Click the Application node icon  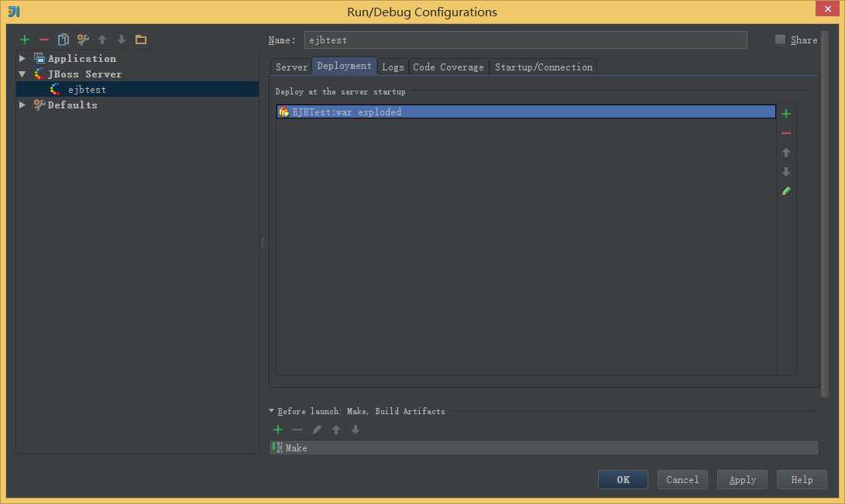40,58
